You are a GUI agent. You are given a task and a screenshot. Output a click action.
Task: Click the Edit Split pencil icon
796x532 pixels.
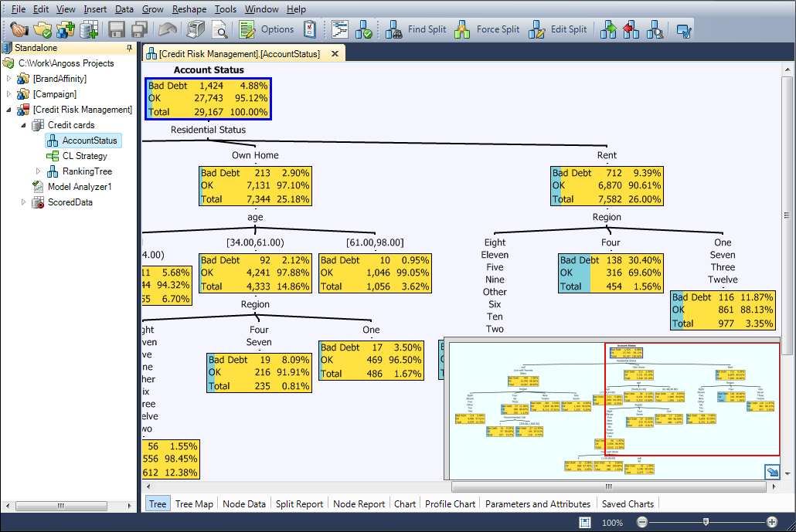536,30
